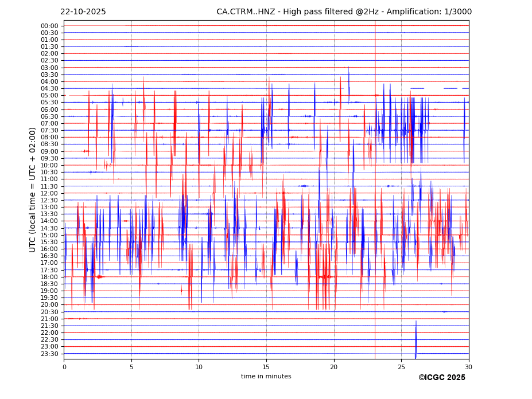The image size is (532, 399).
Task: Click the 30 minute x-axis tick
Action: 469,367
